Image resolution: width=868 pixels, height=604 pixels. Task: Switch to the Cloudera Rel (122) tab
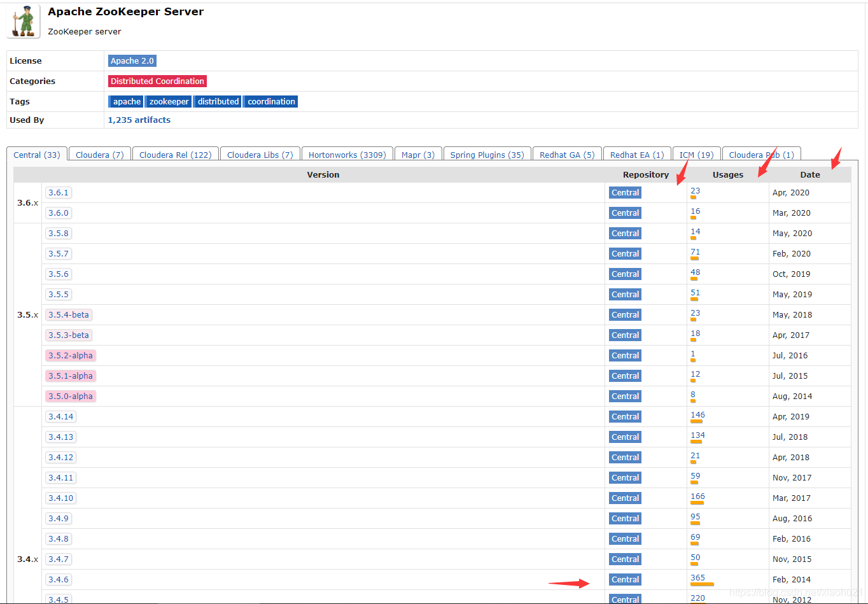176,155
